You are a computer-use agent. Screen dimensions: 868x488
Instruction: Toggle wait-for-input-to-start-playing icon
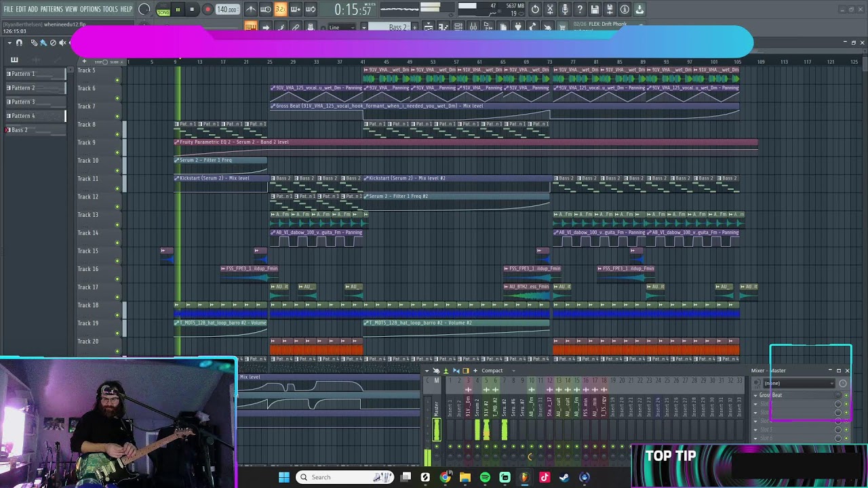266,9
